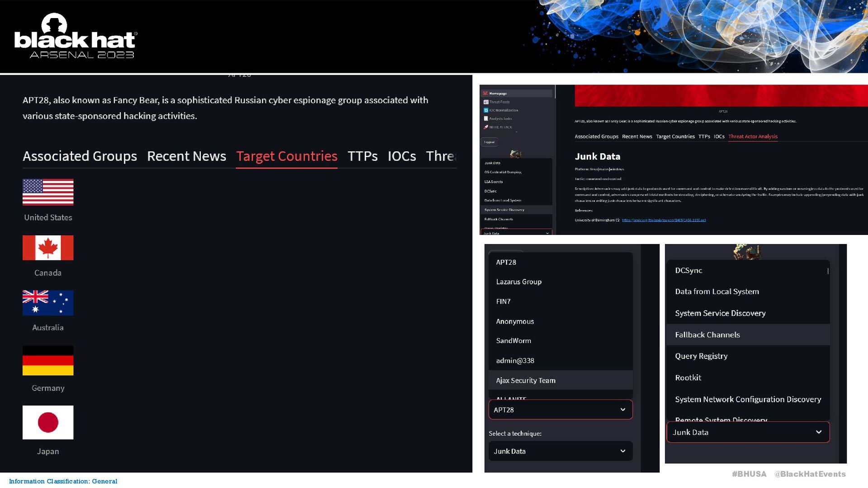868x488 pixels.
Task: Open Associated Groups tab in small dashboard
Action: pyautogui.click(x=596, y=136)
